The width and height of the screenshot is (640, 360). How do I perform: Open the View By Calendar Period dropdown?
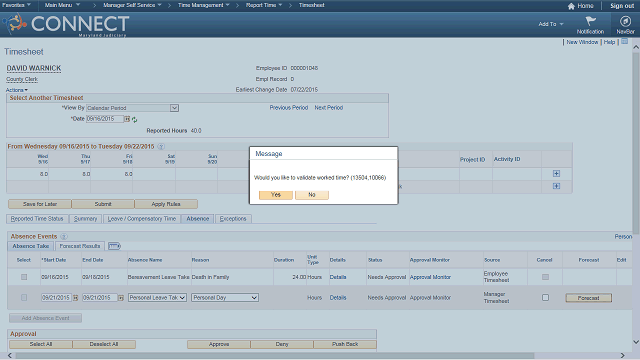coord(133,108)
